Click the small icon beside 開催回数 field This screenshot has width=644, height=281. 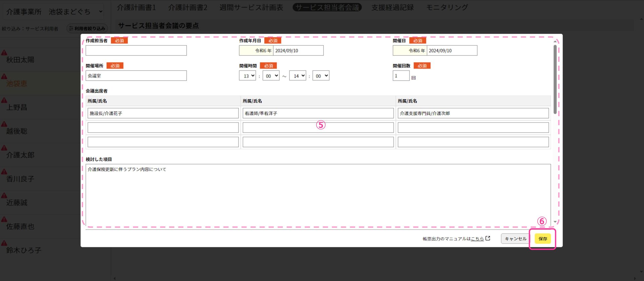pos(414,78)
